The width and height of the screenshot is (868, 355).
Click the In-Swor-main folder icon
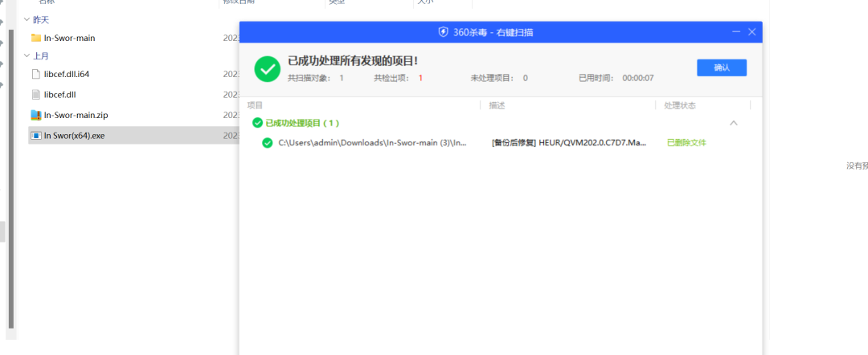[36, 39]
